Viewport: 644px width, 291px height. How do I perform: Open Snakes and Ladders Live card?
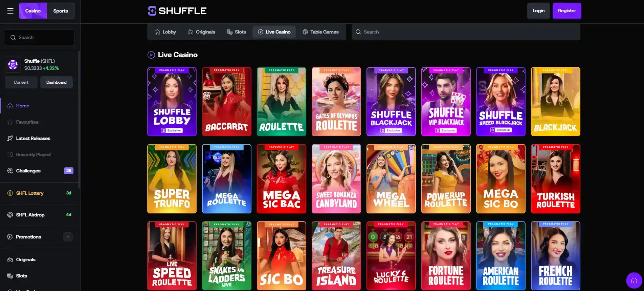click(227, 256)
